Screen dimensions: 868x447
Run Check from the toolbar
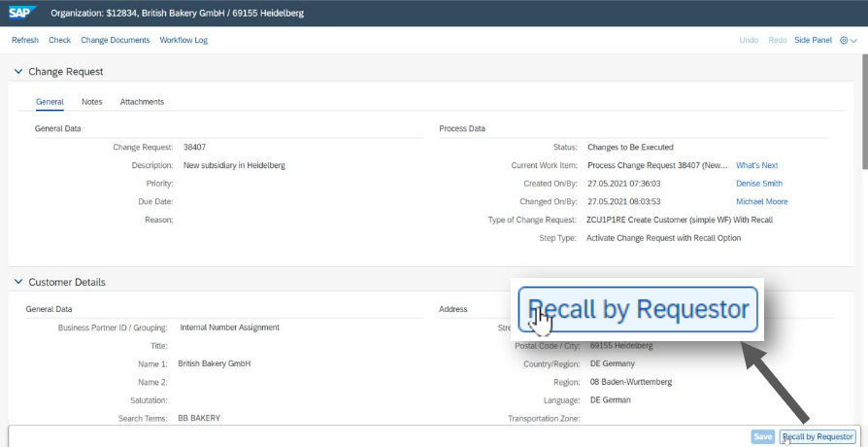[x=60, y=40]
